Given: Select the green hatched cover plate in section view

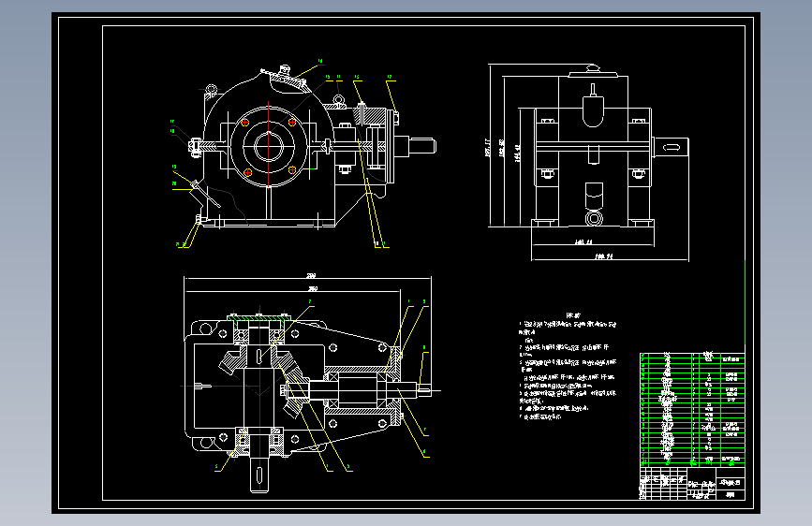Looking at the screenshot, I should (x=258, y=317).
